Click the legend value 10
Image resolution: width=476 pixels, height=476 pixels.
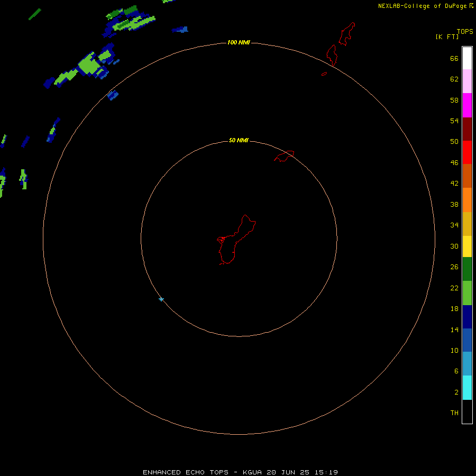point(454,351)
